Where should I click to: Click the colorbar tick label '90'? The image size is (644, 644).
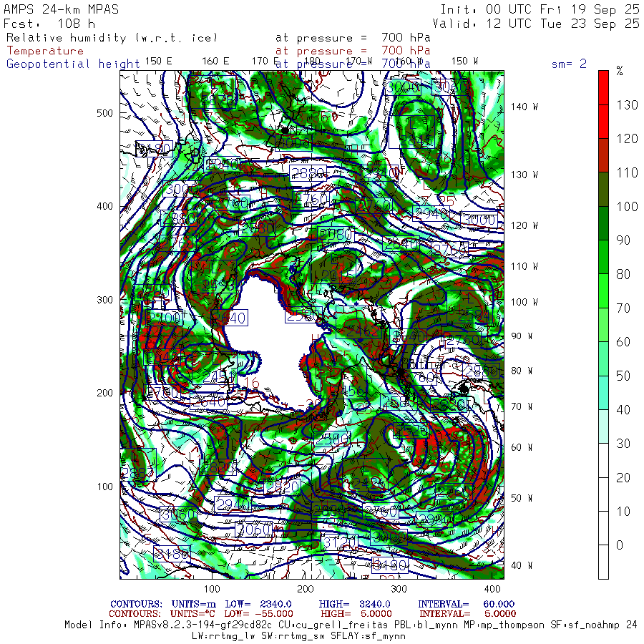pos(623,240)
